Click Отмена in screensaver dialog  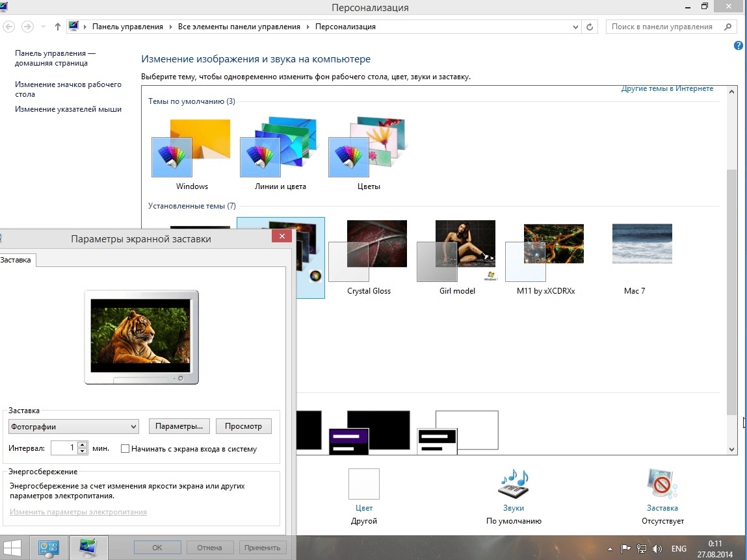pyautogui.click(x=209, y=548)
